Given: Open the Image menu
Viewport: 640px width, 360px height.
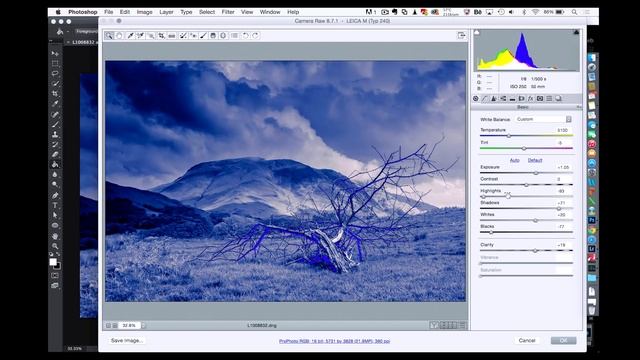Looking at the screenshot, I should (x=144, y=12).
